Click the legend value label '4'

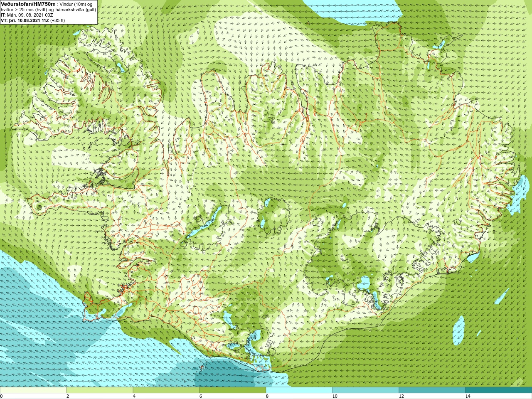[x=134, y=396]
